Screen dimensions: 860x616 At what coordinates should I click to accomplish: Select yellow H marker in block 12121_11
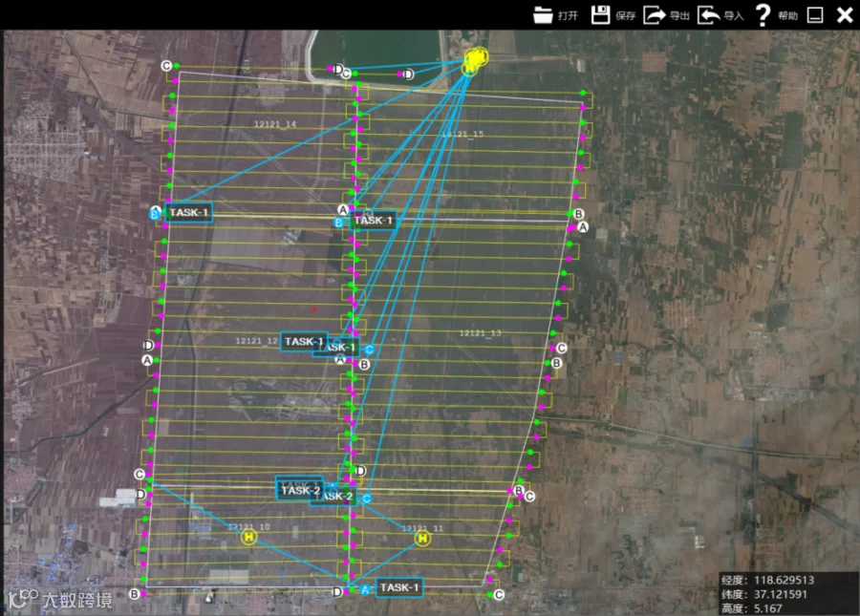[x=422, y=539]
